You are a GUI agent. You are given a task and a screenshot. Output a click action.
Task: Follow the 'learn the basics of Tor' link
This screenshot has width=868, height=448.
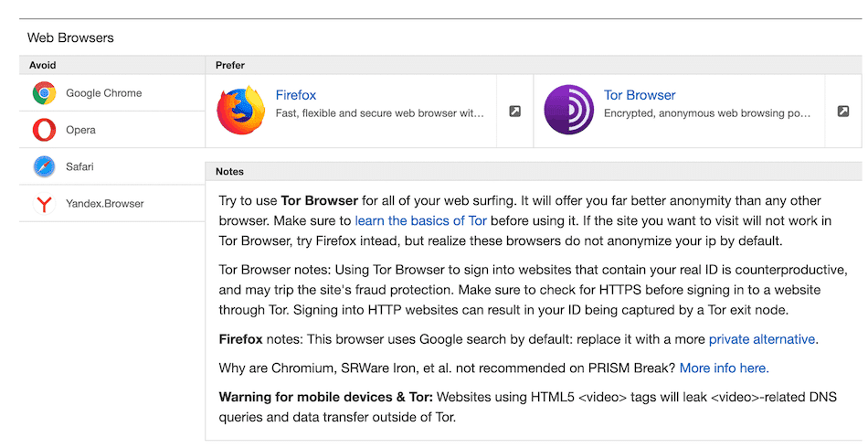(x=420, y=220)
